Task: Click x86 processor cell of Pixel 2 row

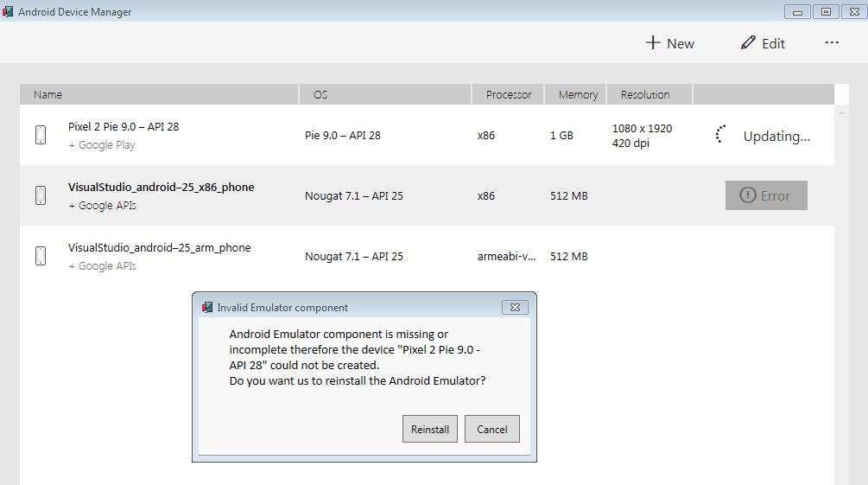Action: click(486, 135)
